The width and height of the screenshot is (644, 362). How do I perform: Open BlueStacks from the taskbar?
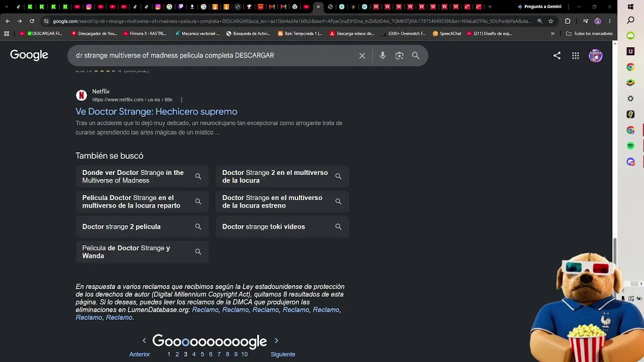coord(630,82)
